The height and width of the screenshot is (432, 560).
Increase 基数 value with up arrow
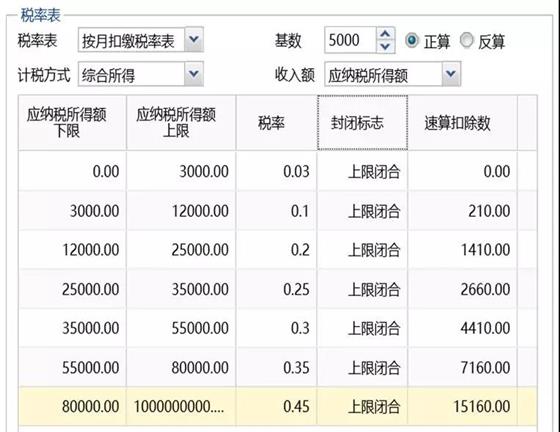[x=385, y=34]
